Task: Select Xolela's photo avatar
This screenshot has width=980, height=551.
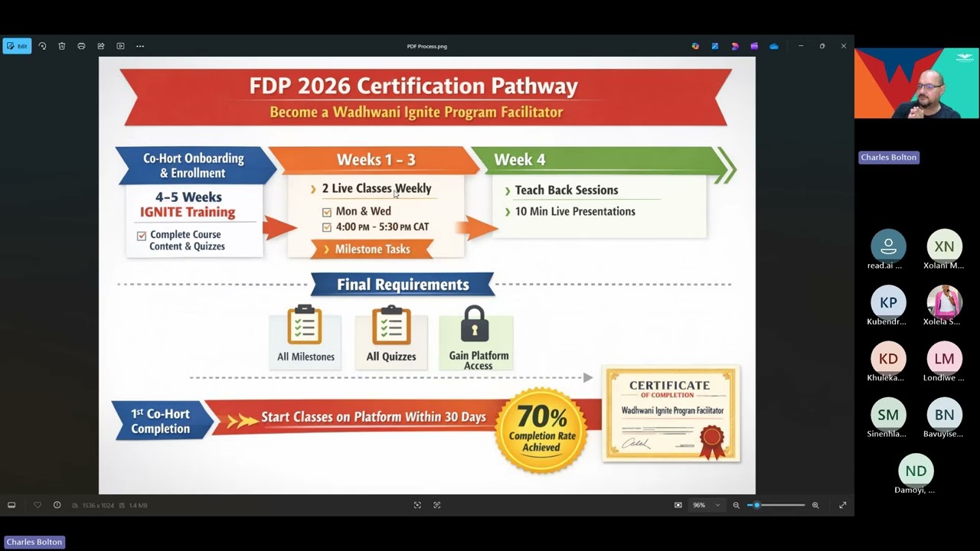Action: 944,302
